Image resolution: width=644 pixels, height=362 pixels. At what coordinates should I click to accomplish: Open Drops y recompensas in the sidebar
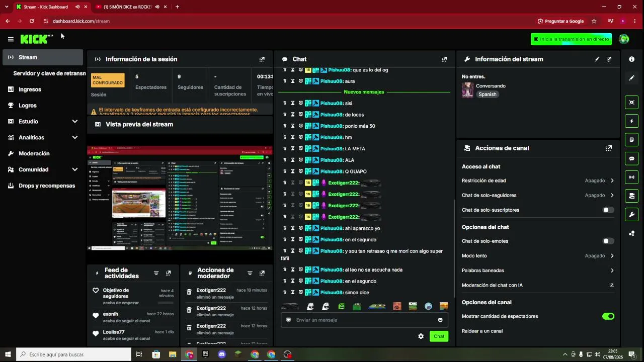click(x=43, y=186)
